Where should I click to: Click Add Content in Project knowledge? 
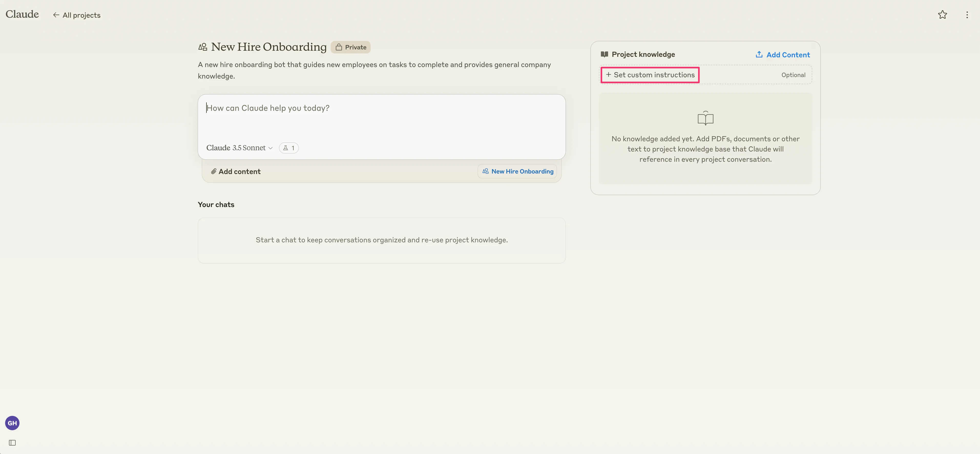pos(783,55)
